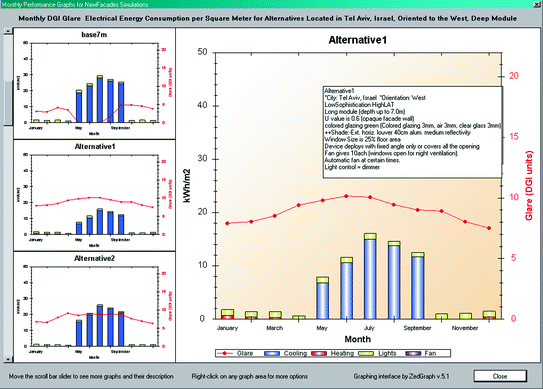Viewport: 543px width, 389px height.
Task: Click the Heating legend red swatch
Action: point(319,353)
